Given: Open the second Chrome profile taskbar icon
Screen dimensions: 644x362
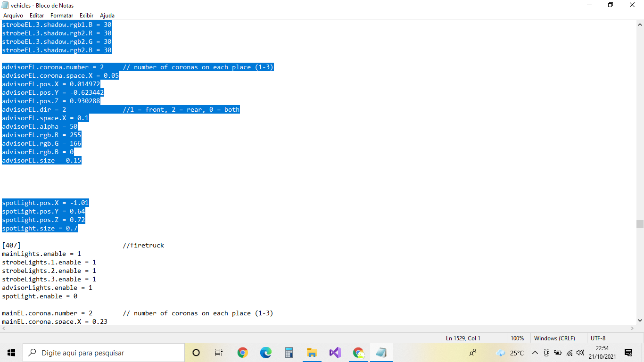Looking at the screenshot, I should tap(358, 353).
